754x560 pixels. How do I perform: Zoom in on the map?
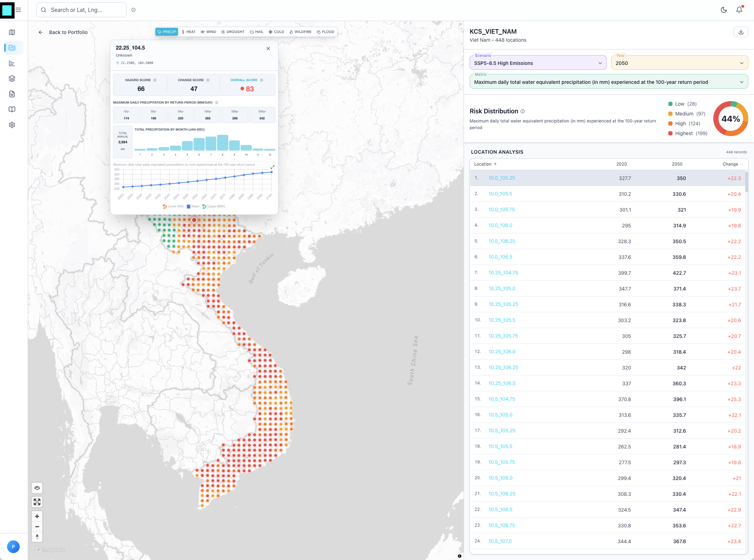pyautogui.click(x=37, y=516)
